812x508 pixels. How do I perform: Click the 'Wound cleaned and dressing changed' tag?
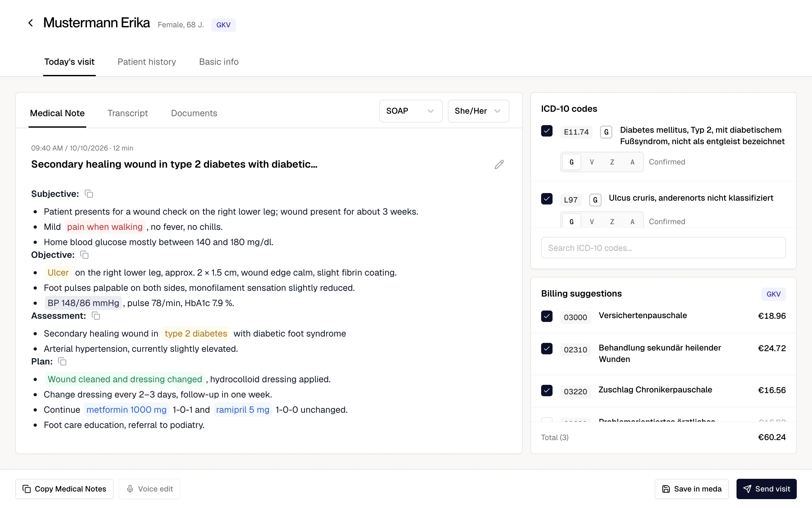[125, 379]
